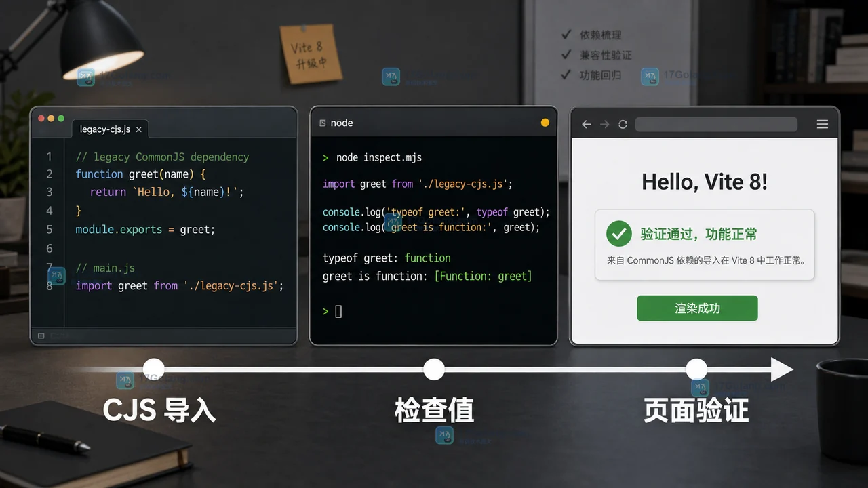The image size is (868, 488).
Task: Click the console.log greet is function line
Action: tap(431, 228)
